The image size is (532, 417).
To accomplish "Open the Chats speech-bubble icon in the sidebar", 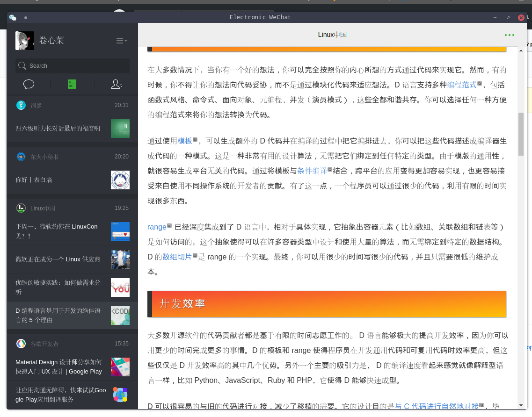I will (29, 84).
